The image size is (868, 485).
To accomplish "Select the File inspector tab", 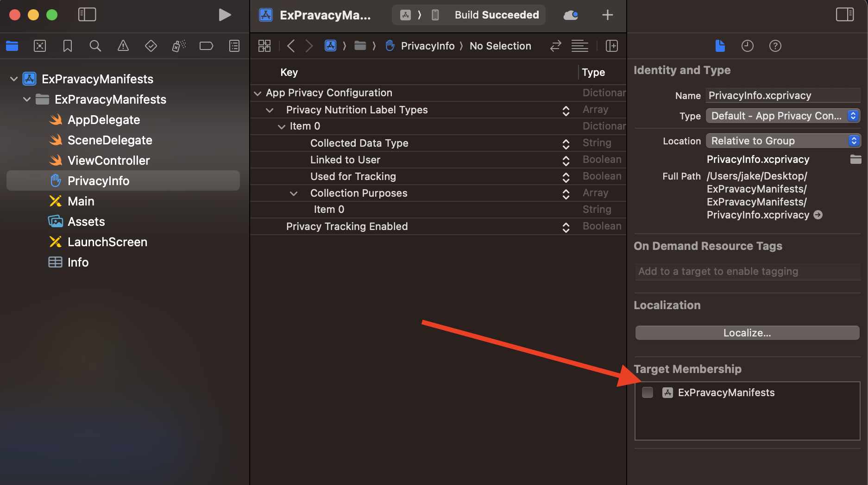I will coord(720,46).
